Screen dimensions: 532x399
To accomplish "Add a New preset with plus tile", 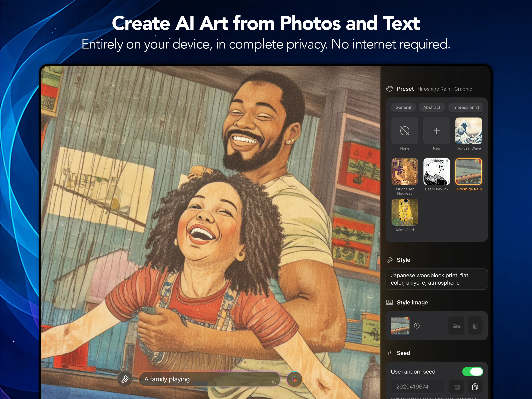I will 437,131.
